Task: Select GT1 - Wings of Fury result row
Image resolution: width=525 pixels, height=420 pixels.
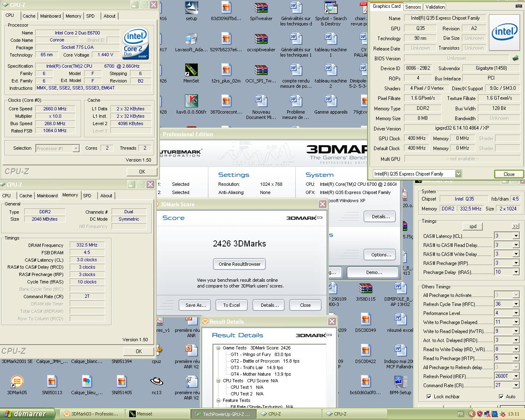Action: point(260,354)
